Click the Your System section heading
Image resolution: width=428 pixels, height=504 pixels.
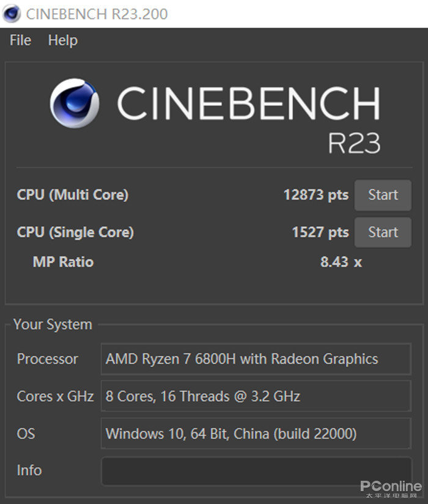pyautogui.click(x=53, y=325)
